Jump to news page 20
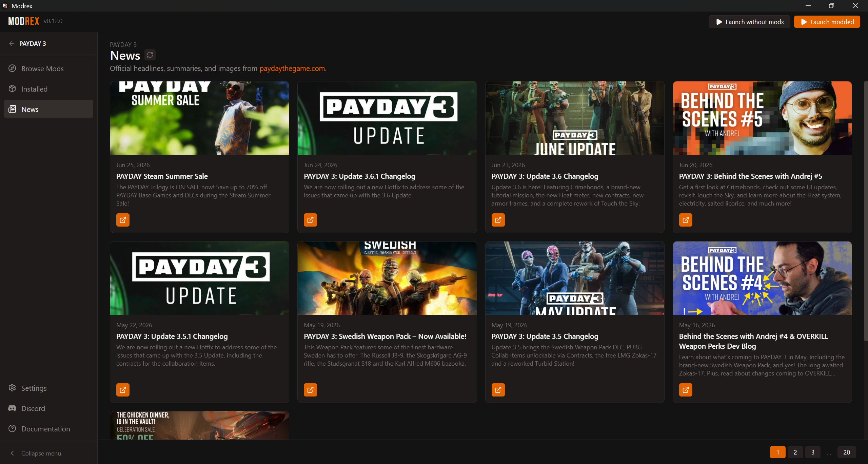 point(847,452)
